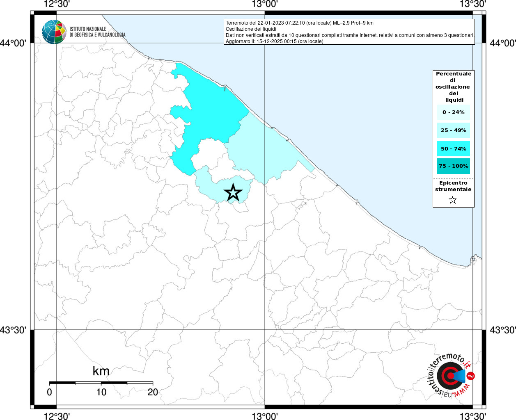Select the 75 - 100% legend swatch
Image resolution: width=516 pixels, height=420 pixels.
pyautogui.click(x=453, y=166)
